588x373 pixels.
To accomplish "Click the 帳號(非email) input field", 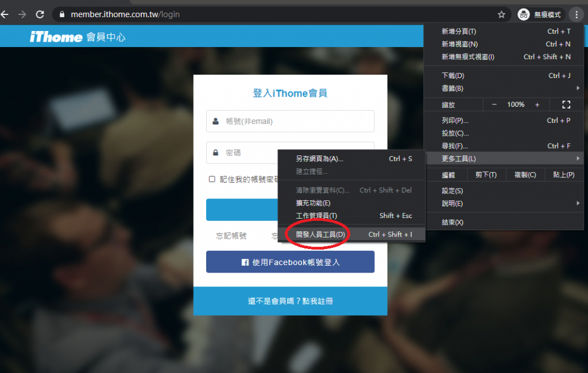I will [x=290, y=121].
